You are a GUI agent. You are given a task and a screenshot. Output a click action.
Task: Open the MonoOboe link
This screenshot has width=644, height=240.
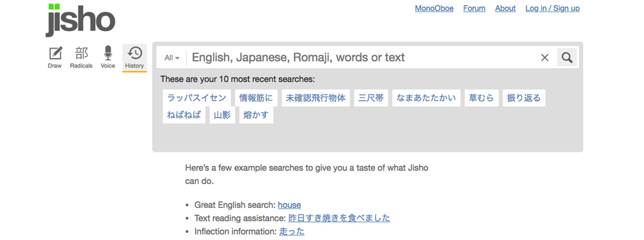point(434,8)
